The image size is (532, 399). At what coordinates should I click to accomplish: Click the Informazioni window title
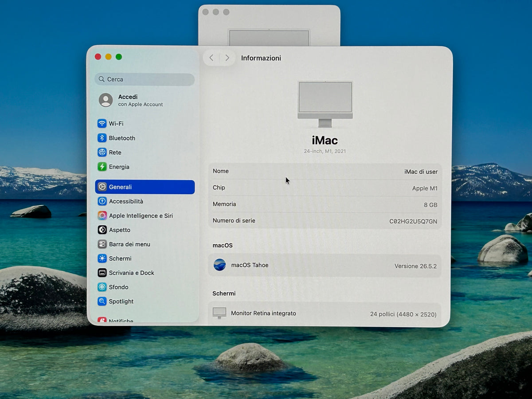[261, 58]
